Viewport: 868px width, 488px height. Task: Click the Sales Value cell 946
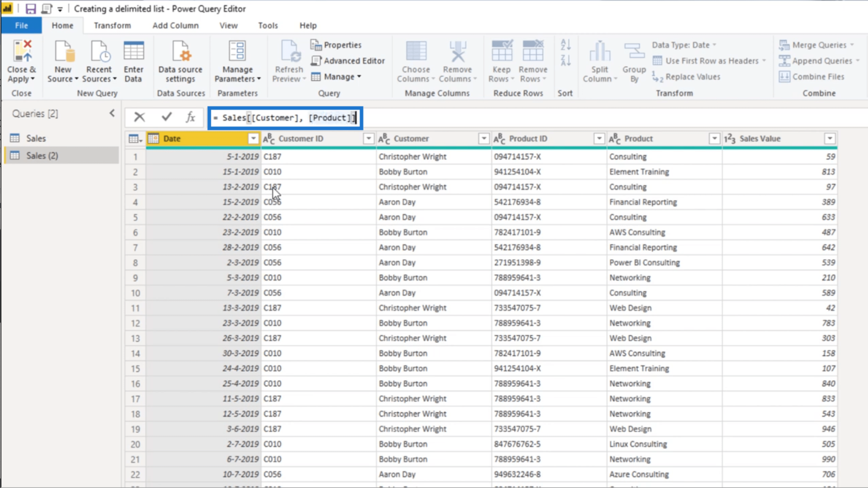[x=780, y=429]
